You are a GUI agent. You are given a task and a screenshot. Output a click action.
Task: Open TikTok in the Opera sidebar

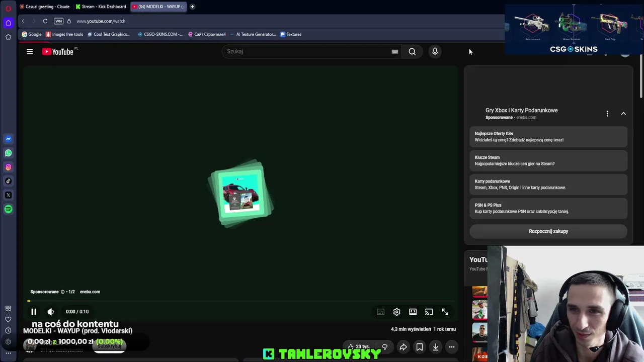(8, 181)
